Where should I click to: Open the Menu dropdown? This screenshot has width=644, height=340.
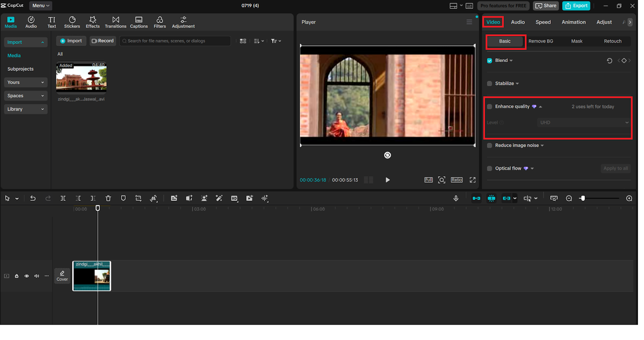point(41,6)
